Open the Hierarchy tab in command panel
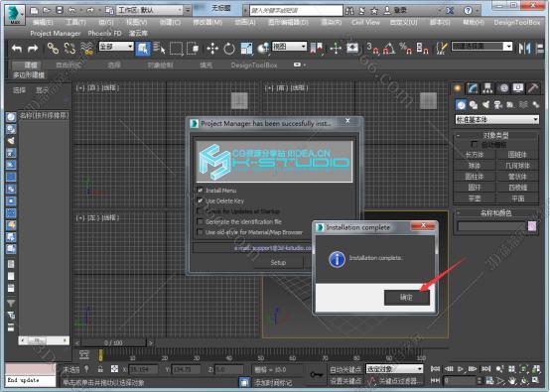 487,88
